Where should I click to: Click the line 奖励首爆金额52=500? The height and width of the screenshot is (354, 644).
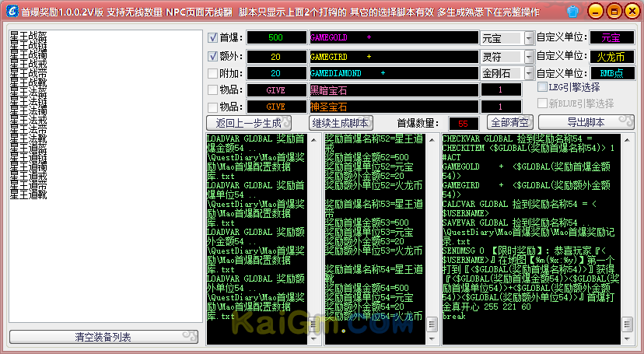click(367, 157)
